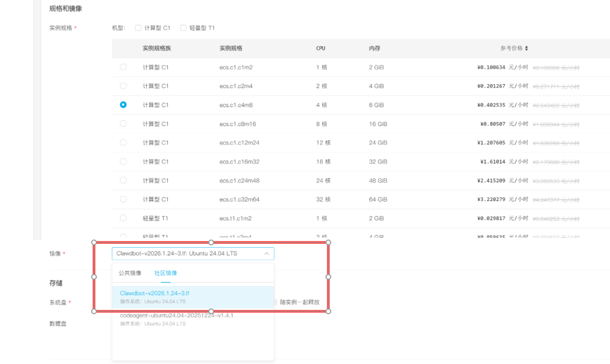The image size is (610, 364).
Task: Select the ecs.c1.c32m64 radio button
Action: 123,199
